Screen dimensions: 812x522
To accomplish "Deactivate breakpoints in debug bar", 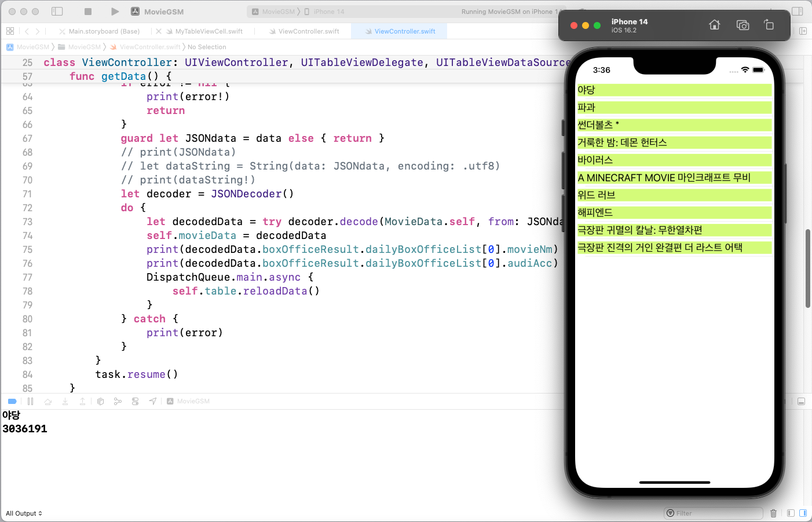I will 12,401.
